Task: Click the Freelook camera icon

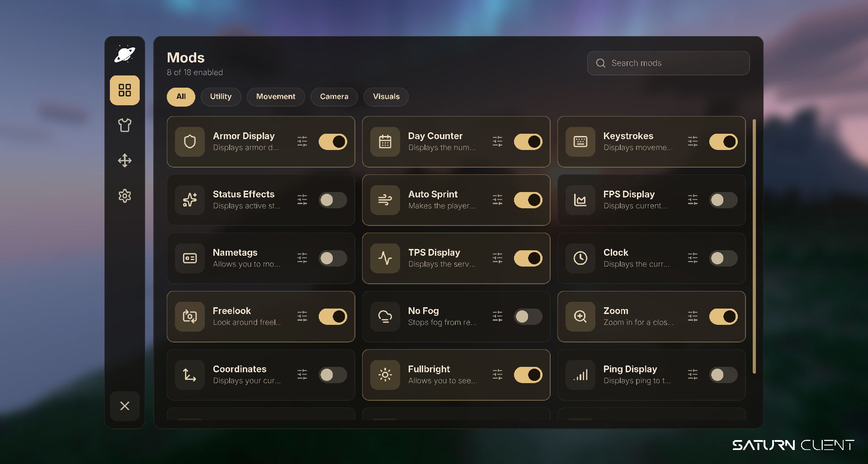Action: (x=190, y=317)
